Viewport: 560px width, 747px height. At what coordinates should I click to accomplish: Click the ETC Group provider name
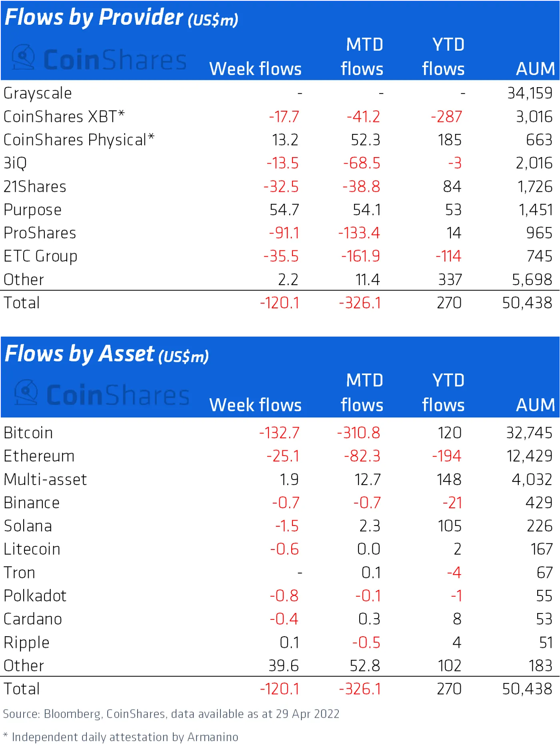click(40, 256)
